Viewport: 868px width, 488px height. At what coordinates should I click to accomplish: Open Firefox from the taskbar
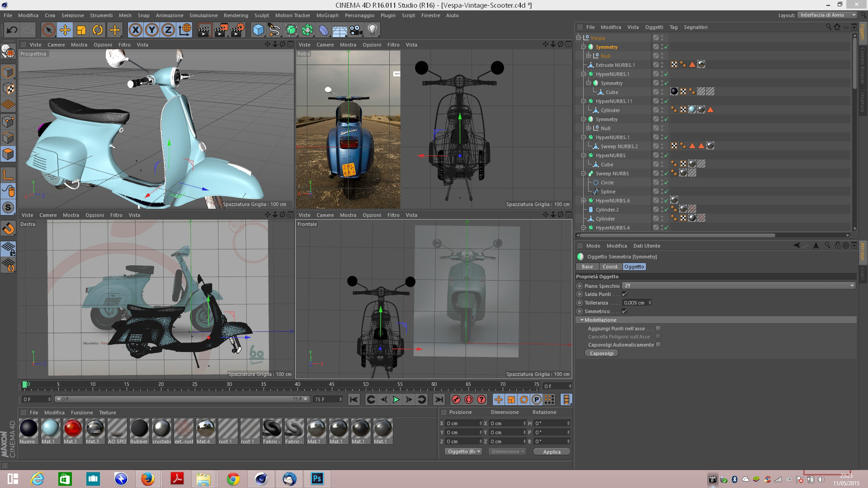[148, 479]
